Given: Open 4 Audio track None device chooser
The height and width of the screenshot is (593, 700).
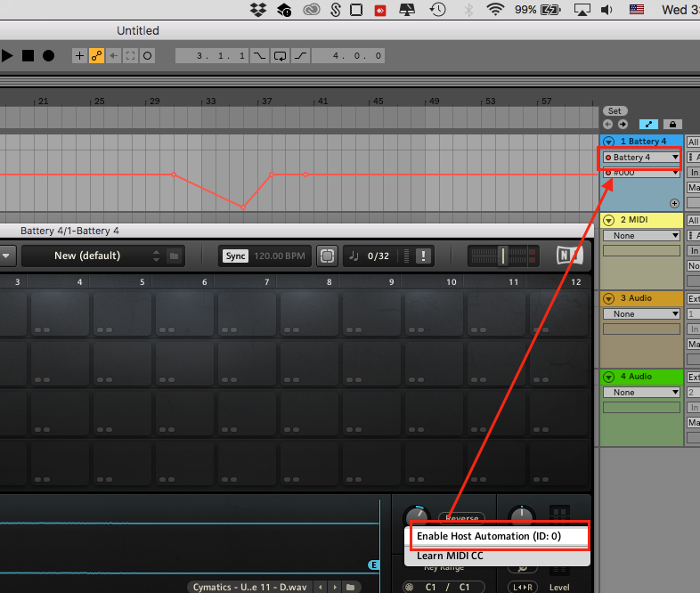Looking at the screenshot, I should (x=641, y=392).
